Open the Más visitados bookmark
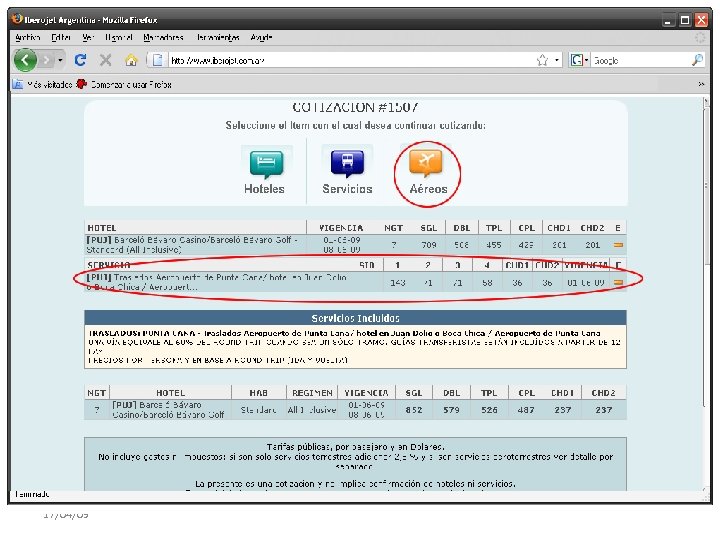720x540 pixels. 42,84
